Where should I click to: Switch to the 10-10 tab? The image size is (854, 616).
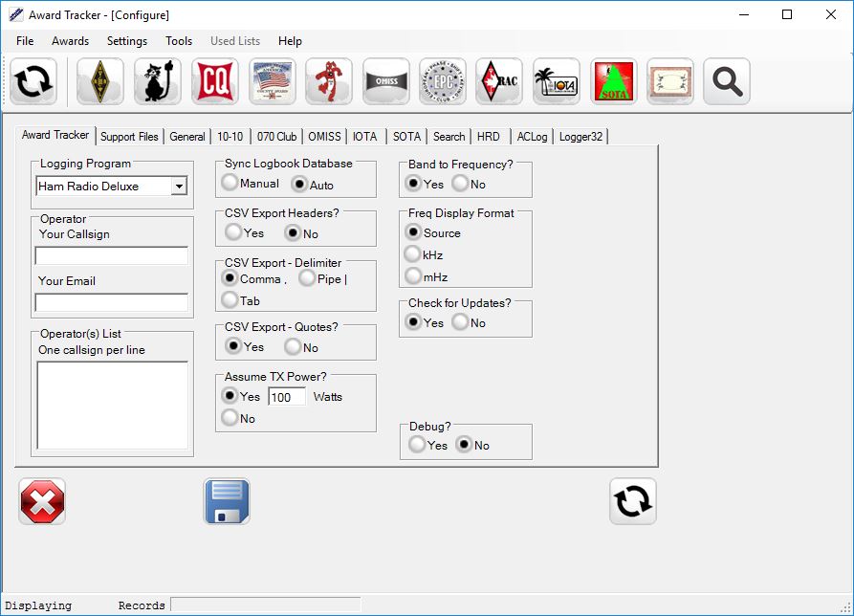(x=230, y=136)
